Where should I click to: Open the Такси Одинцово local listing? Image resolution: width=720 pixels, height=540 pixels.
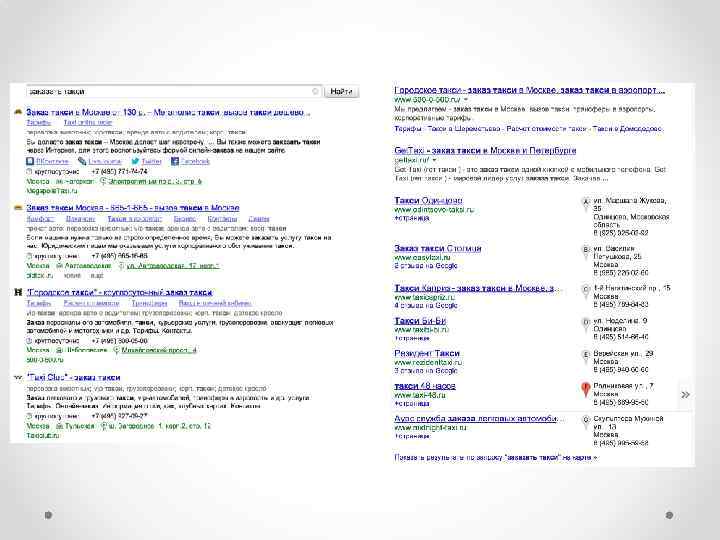(428, 201)
